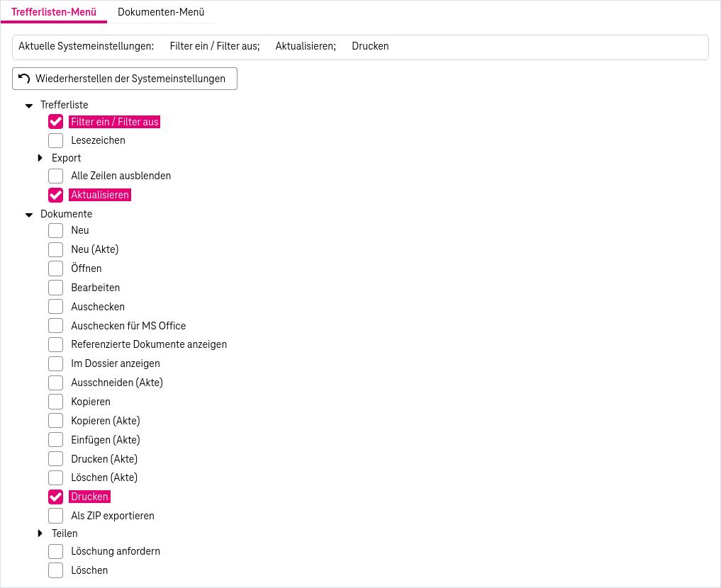Viewport: 721px width, 588px height.
Task: Select the Teilen tree label
Action: tap(65, 533)
